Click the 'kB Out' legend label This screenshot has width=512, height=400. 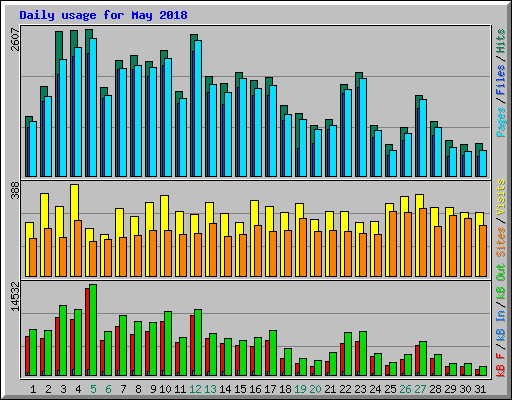pos(501,282)
